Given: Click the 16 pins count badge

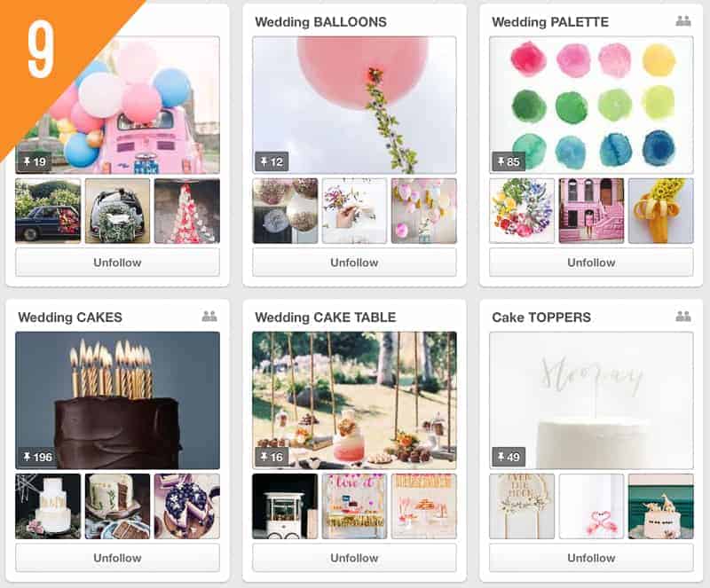Looking at the screenshot, I should (272, 457).
